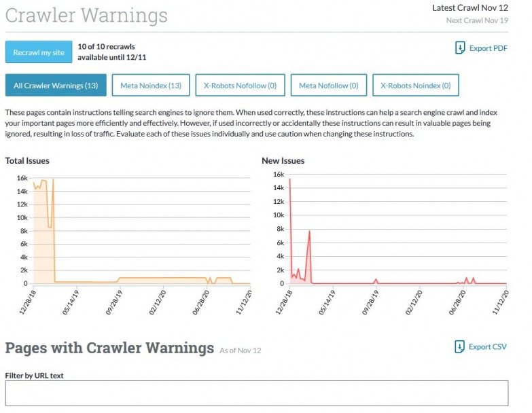Click 16k axis label on Total Issues chart
The width and height of the screenshot is (532, 413).
coord(22,178)
